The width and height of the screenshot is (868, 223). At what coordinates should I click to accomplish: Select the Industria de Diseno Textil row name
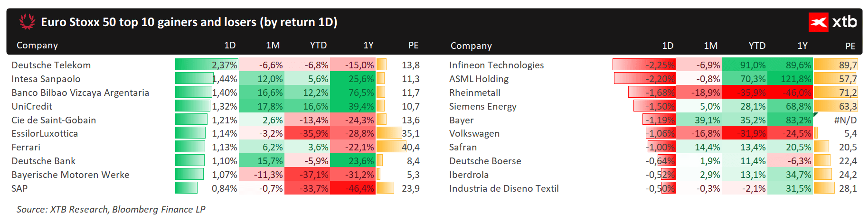[x=504, y=188]
